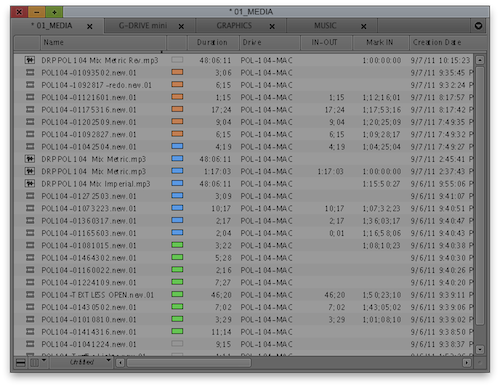Viewport: 500px width, 387px height.
Task: Click audio clip icon for DRP POL 104 Mix Metric Rev.mp3
Action: tap(30, 60)
